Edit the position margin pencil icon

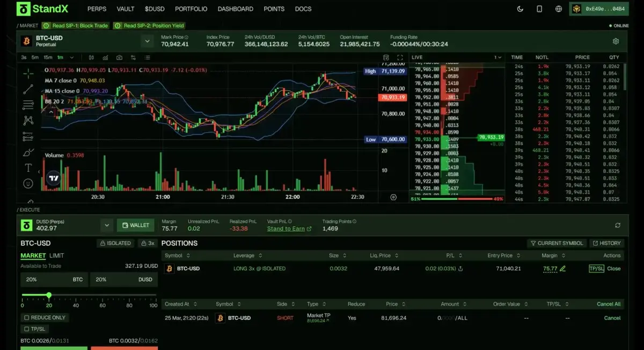tap(562, 268)
